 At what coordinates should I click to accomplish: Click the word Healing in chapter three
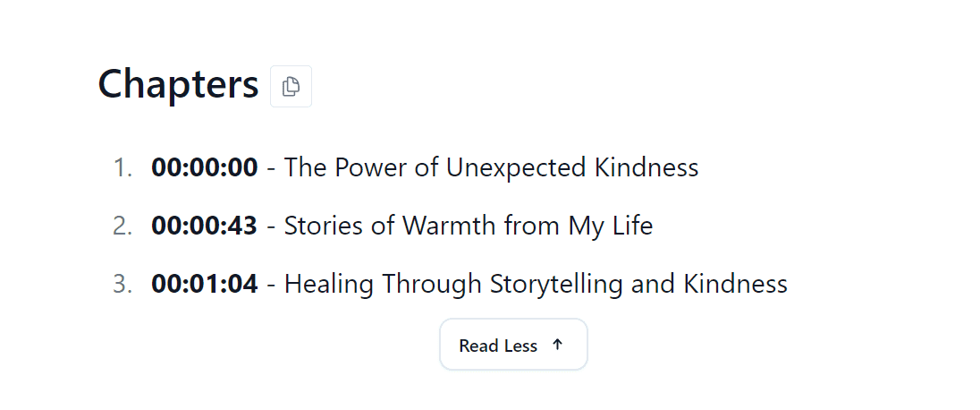pos(329,285)
